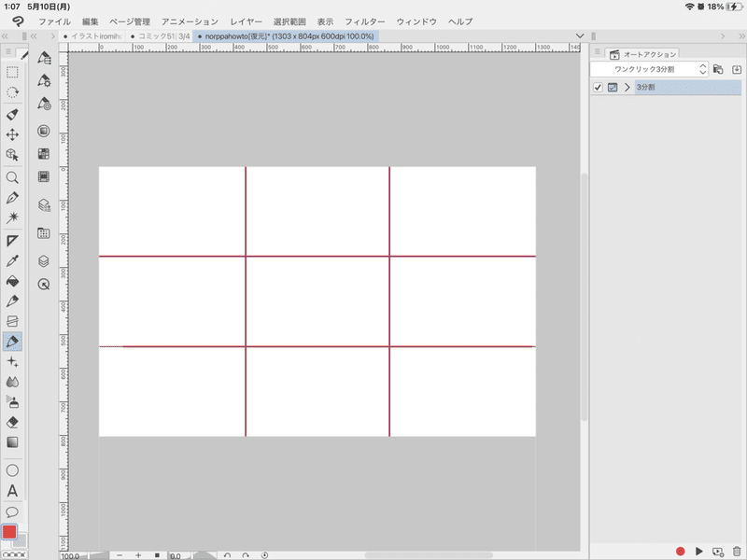Open the Tool Property palette icon
Image resolution: width=747 pixels, height=560 pixels.
click(x=44, y=80)
